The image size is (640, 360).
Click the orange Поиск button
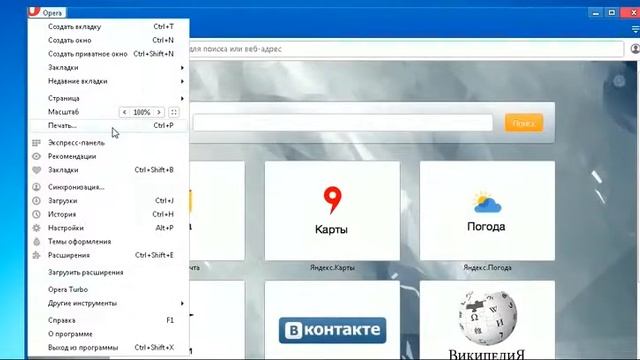(x=524, y=123)
